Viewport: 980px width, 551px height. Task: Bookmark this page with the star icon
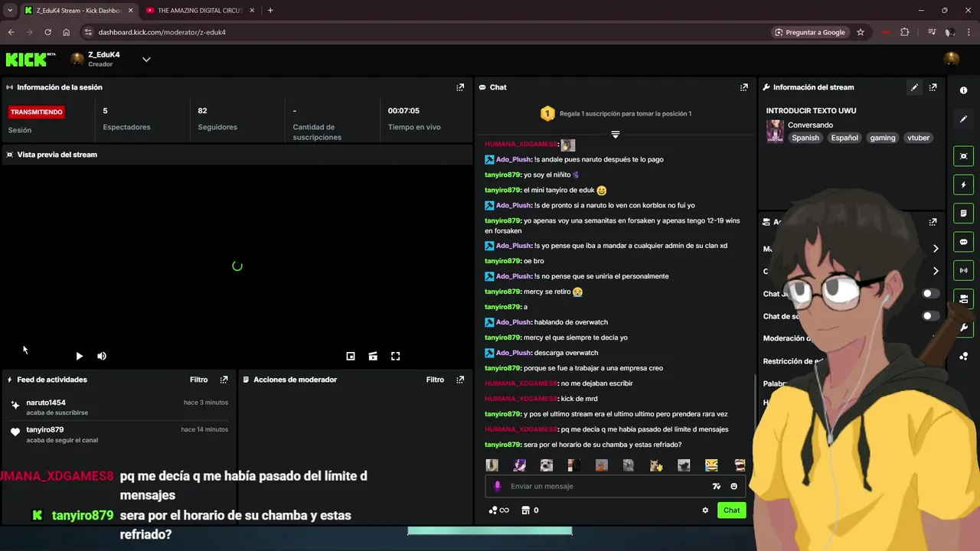coord(861,32)
